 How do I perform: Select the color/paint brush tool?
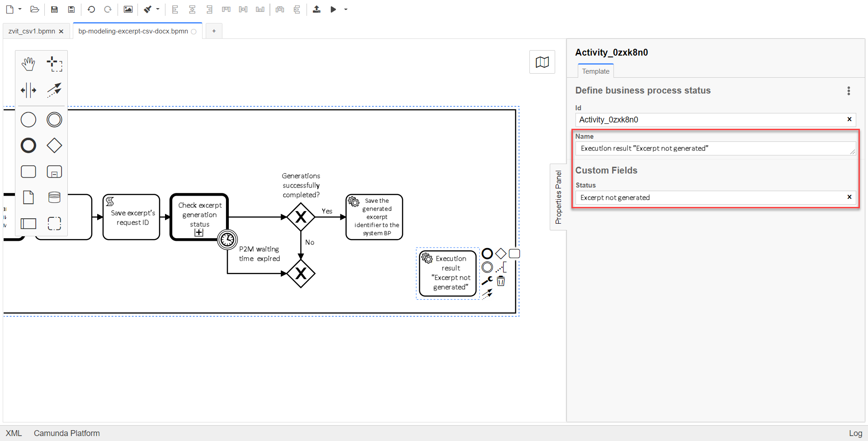[147, 9]
